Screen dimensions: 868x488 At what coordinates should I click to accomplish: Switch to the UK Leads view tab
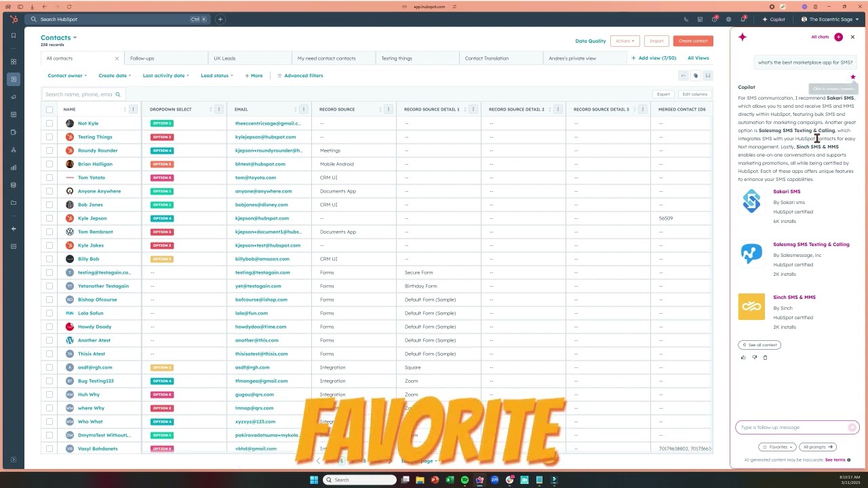coord(250,58)
